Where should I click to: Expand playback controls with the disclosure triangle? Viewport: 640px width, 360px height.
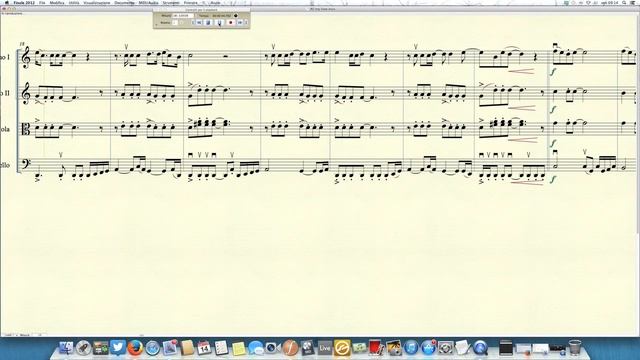click(156, 24)
